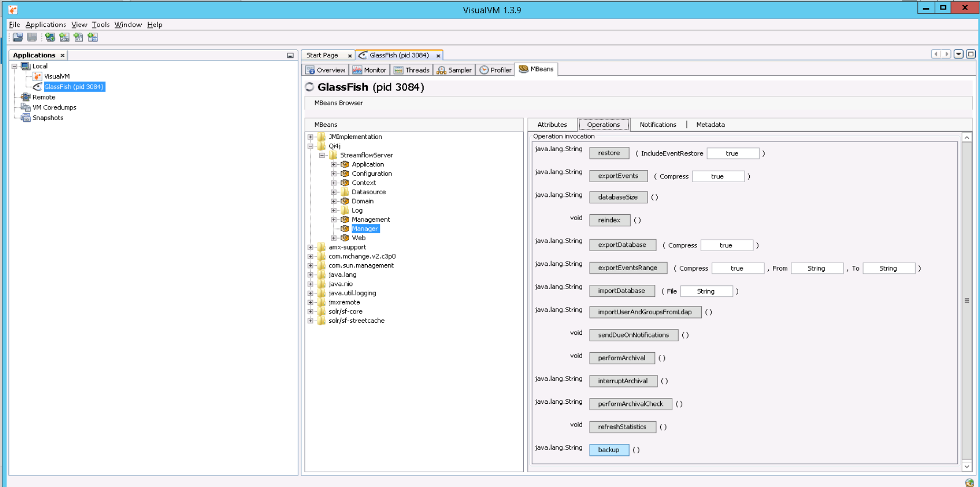Open the Profiler tab
This screenshot has height=487, width=980.
click(x=495, y=70)
